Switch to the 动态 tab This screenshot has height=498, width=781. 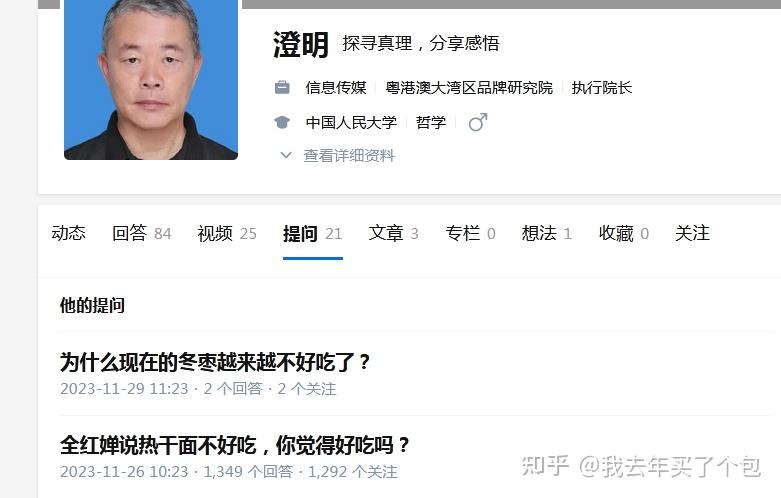[x=69, y=233]
